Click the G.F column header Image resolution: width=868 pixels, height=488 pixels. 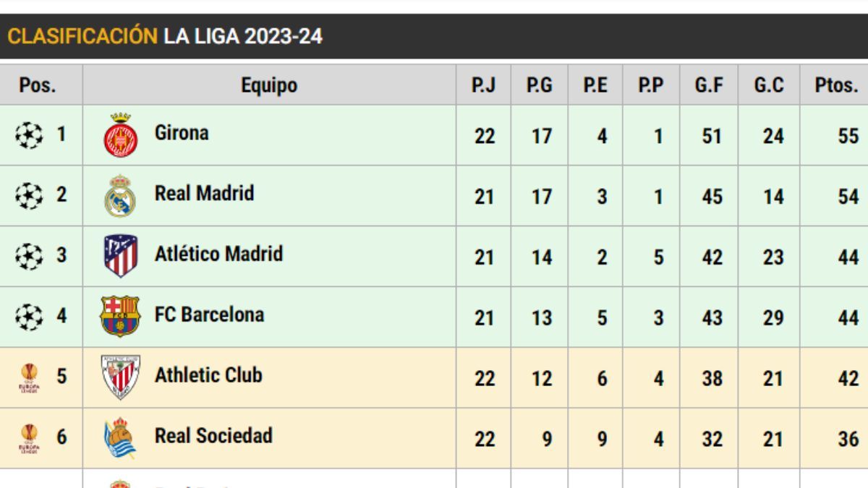pyautogui.click(x=710, y=85)
